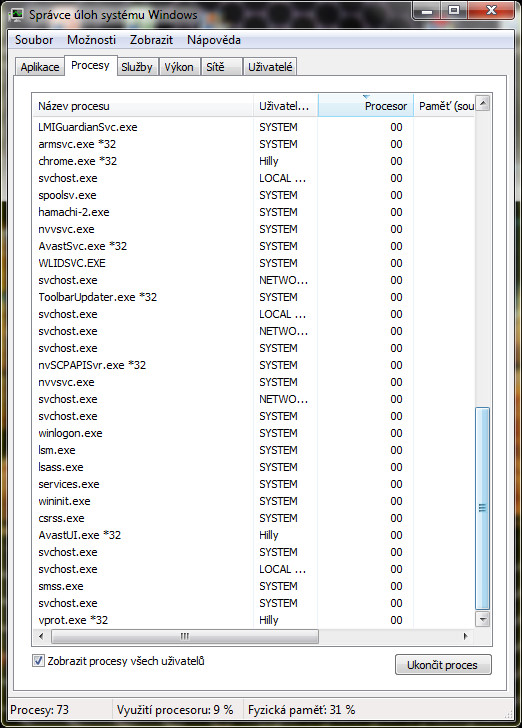Select the chrome.exe *32 process
The image size is (522, 728).
point(254,161)
